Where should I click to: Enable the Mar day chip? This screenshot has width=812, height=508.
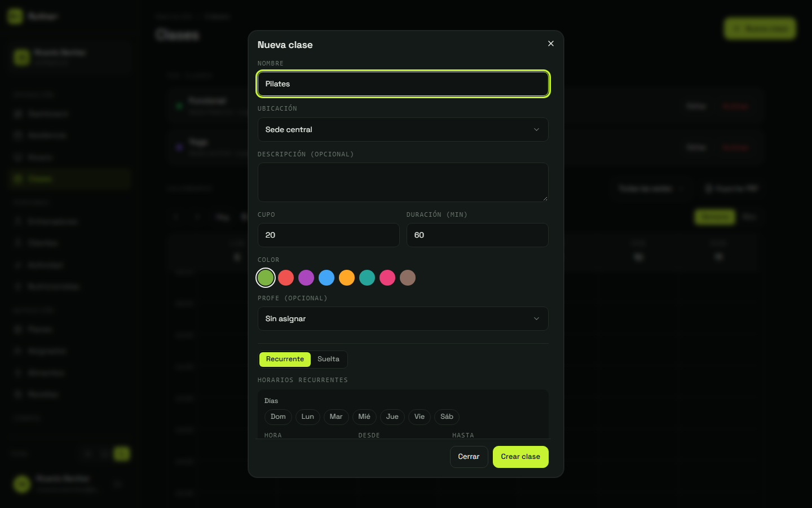tap(336, 417)
